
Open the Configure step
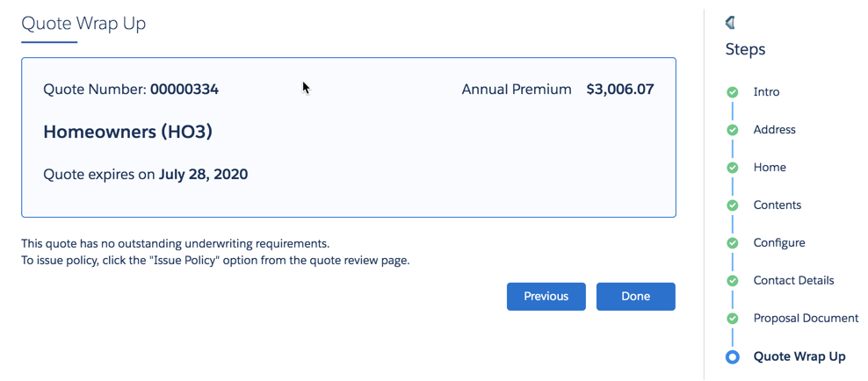click(x=779, y=243)
